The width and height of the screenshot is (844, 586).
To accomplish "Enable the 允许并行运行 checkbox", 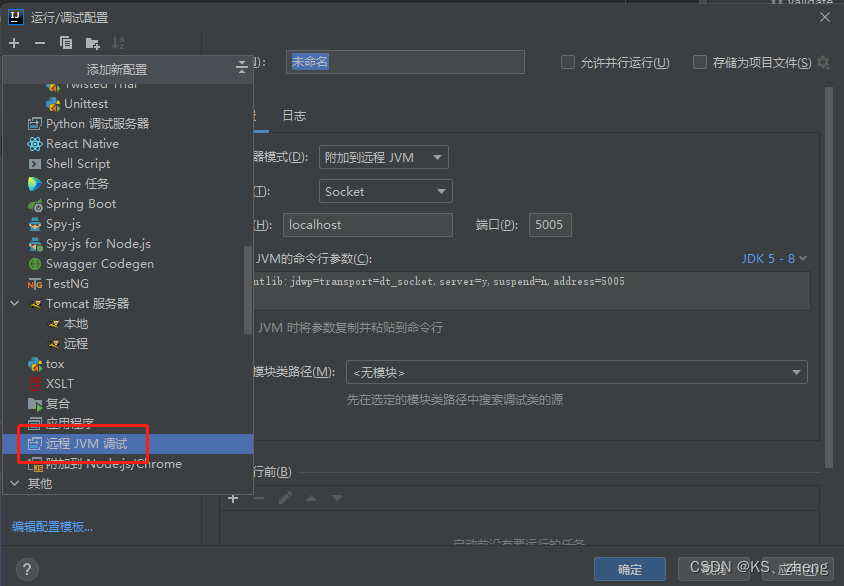I will point(568,62).
